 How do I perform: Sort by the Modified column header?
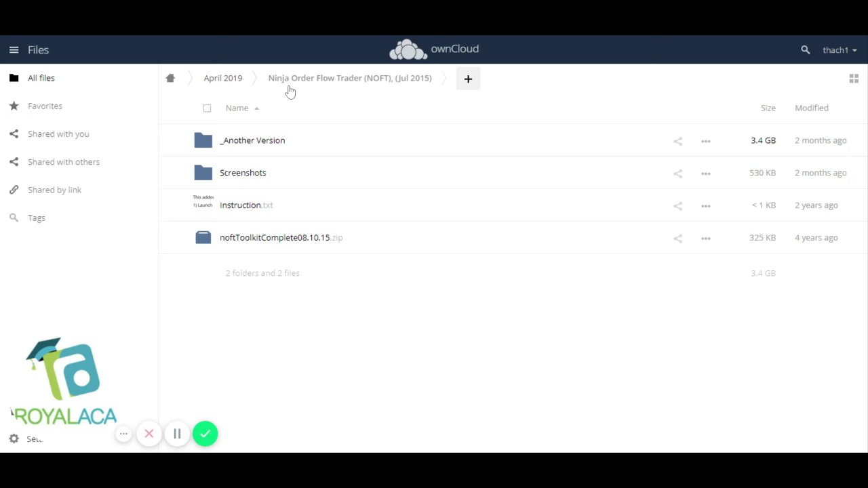[x=812, y=108]
